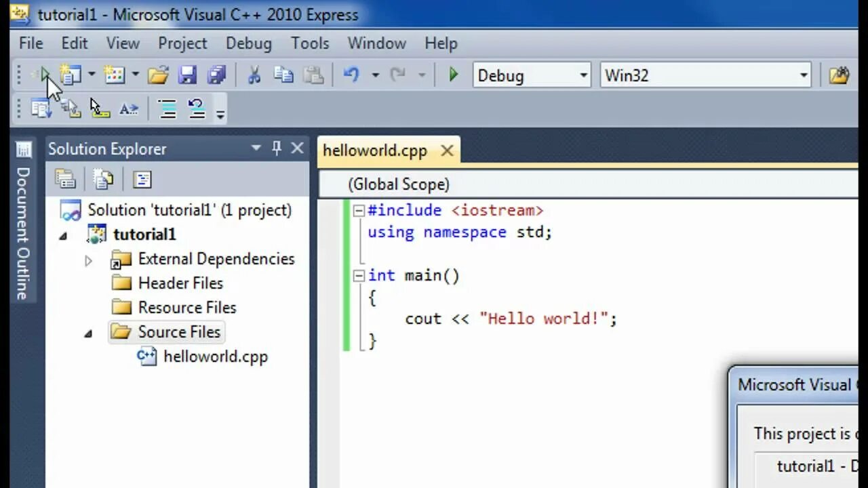The width and height of the screenshot is (868, 488).
Task: Click the Display Parameter Info icon
Action: 70,108
